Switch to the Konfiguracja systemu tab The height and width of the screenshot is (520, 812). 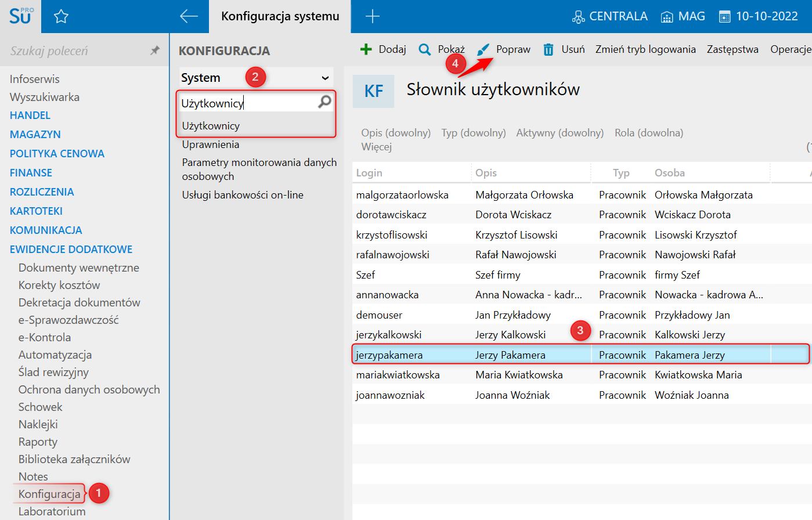[x=280, y=16]
